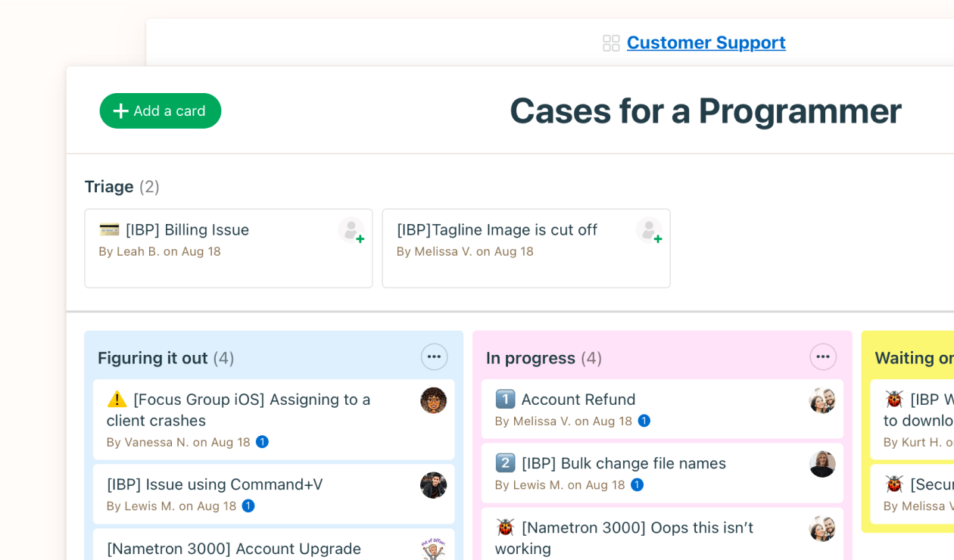Click the avatar on the Account Refund card
The image size is (954, 560).
click(x=822, y=400)
